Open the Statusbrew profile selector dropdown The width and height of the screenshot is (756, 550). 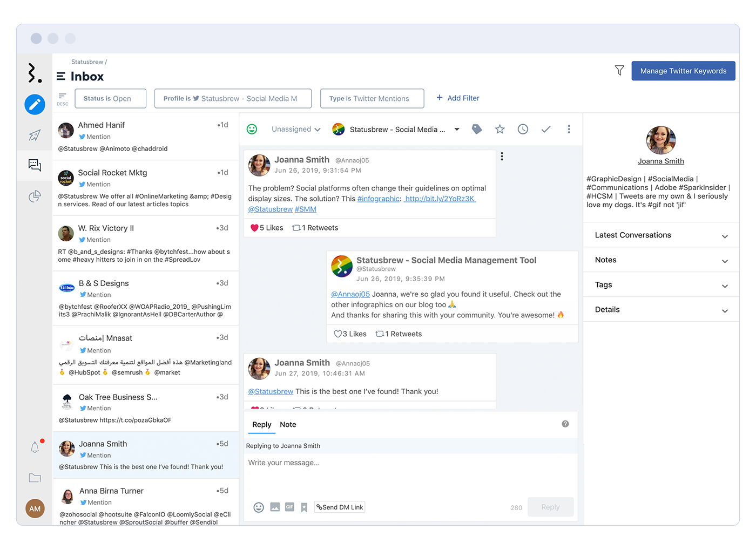tap(396, 130)
